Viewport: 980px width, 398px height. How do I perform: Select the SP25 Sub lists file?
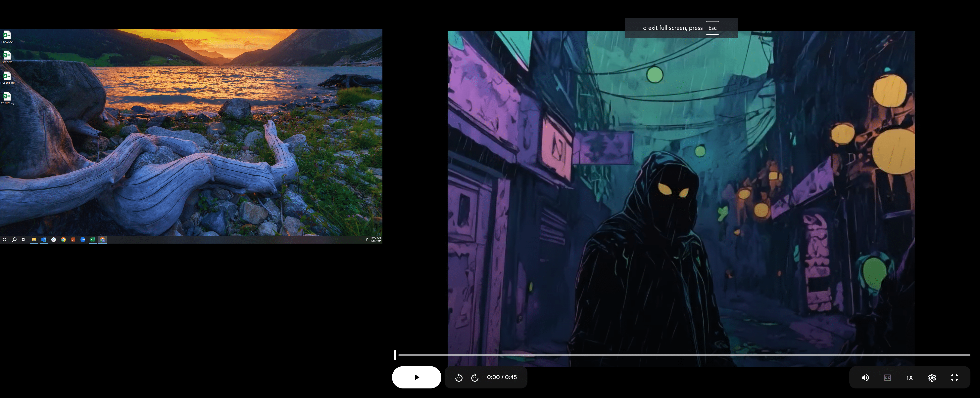tap(7, 77)
